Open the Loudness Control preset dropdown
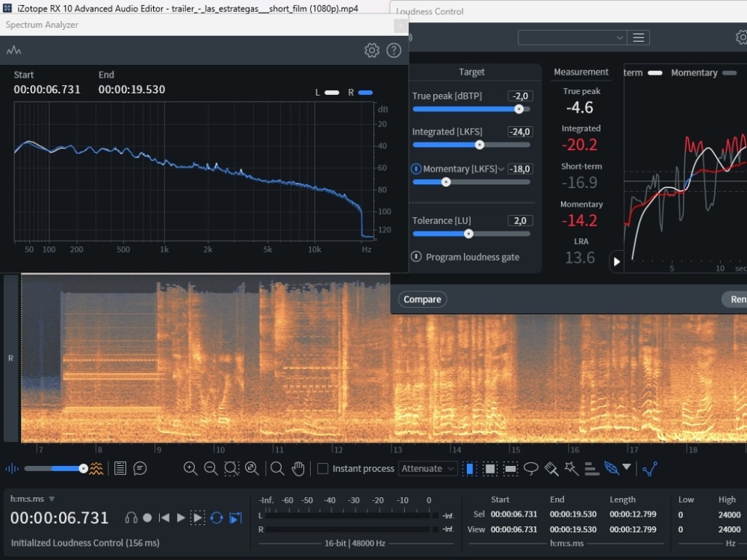This screenshot has width=747, height=560. pos(571,37)
